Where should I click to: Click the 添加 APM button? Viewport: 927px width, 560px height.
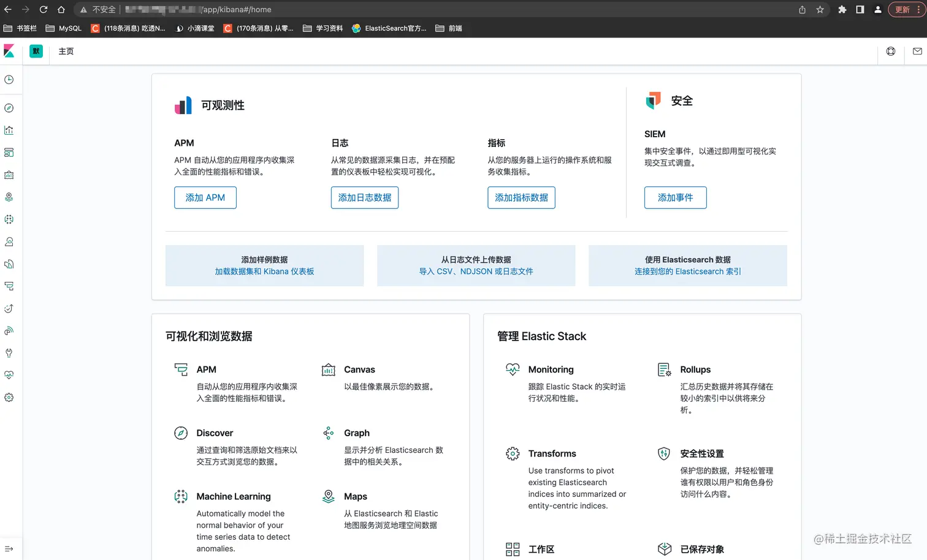(205, 197)
